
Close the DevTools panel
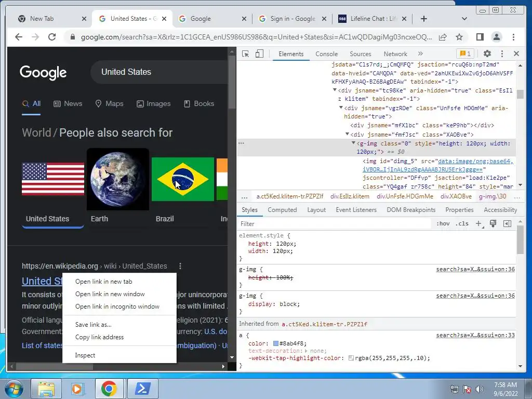[x=516, y=54]
